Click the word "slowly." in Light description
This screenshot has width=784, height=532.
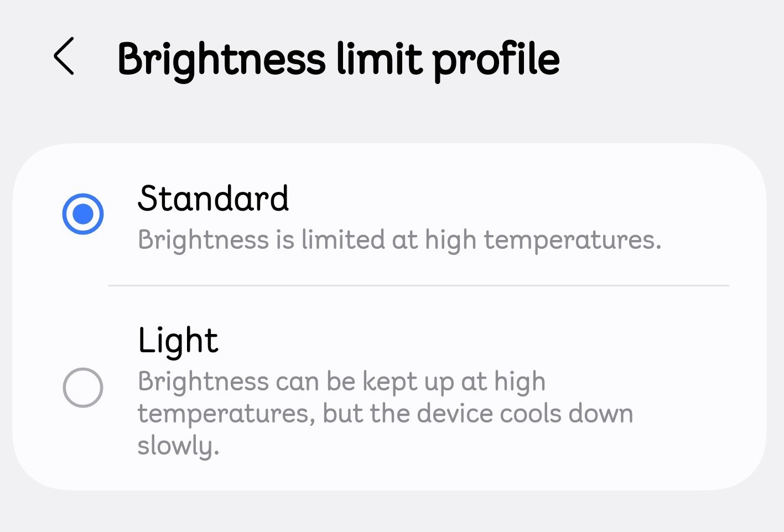(x=178, y=446)
